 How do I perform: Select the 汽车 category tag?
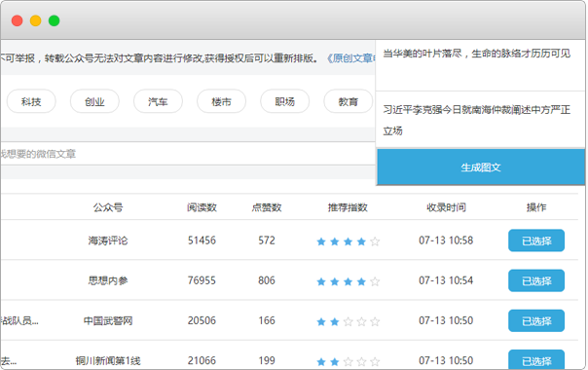(158, 101)
